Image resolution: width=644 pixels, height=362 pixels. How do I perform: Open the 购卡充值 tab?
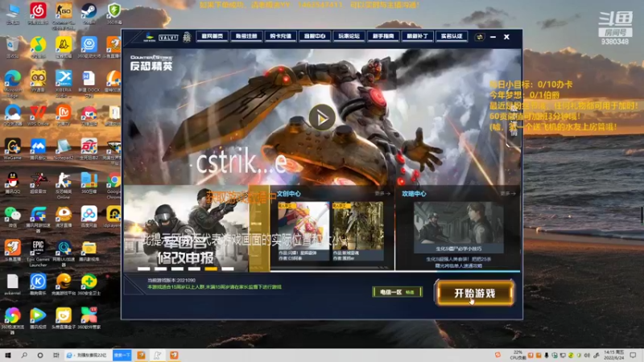[x=280, y=36]
